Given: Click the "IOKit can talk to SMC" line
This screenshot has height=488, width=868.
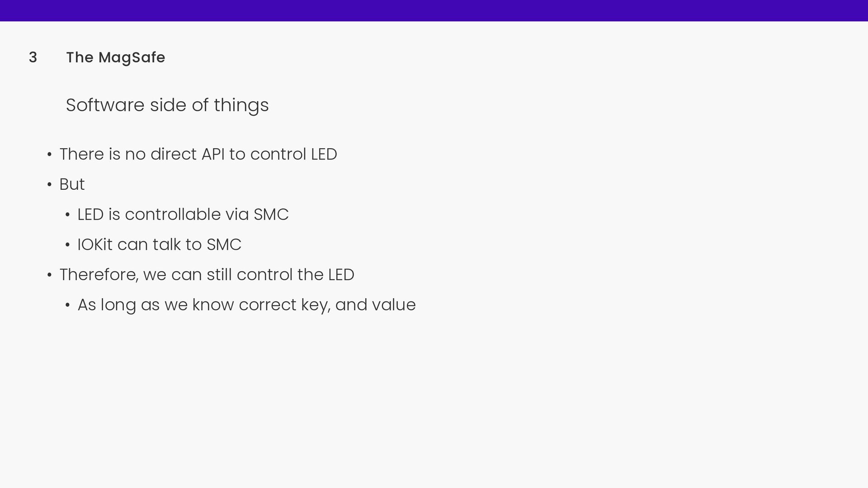Looking at the screenshot, I should coord(159,244).
